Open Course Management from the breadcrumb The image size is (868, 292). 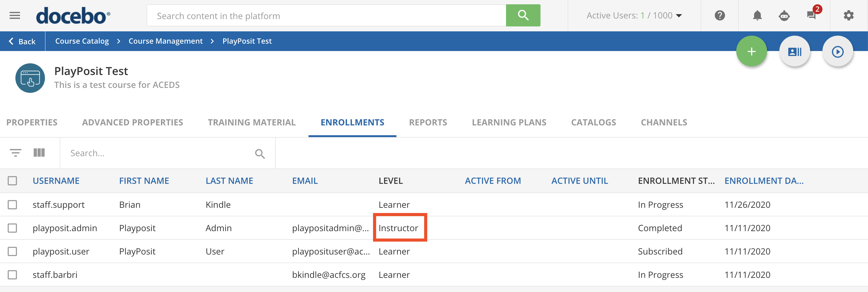coord(165,41)
